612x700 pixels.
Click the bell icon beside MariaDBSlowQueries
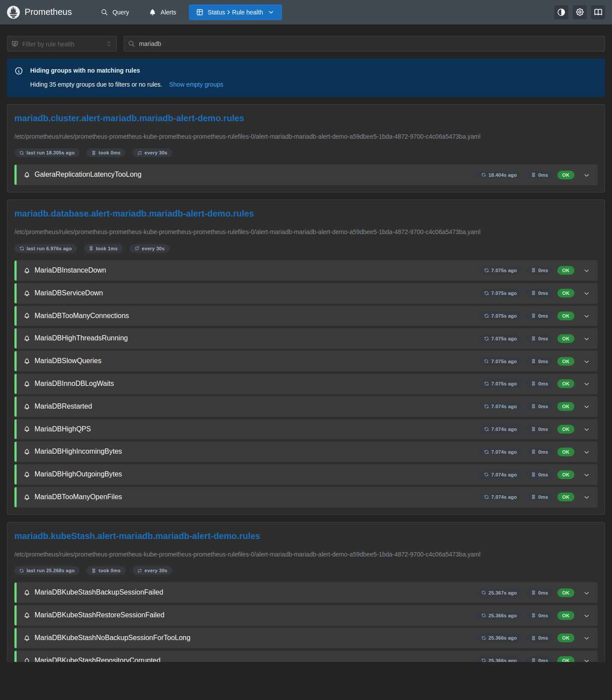tap(27, 361)
